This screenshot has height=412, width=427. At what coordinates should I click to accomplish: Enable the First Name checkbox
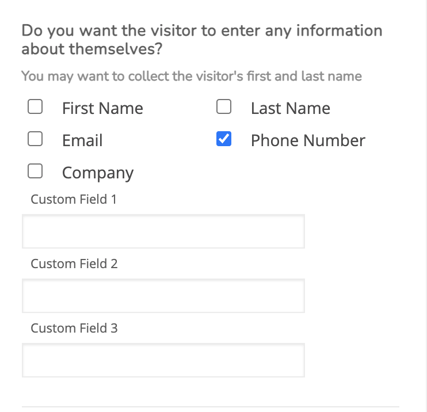coord(35,107)
